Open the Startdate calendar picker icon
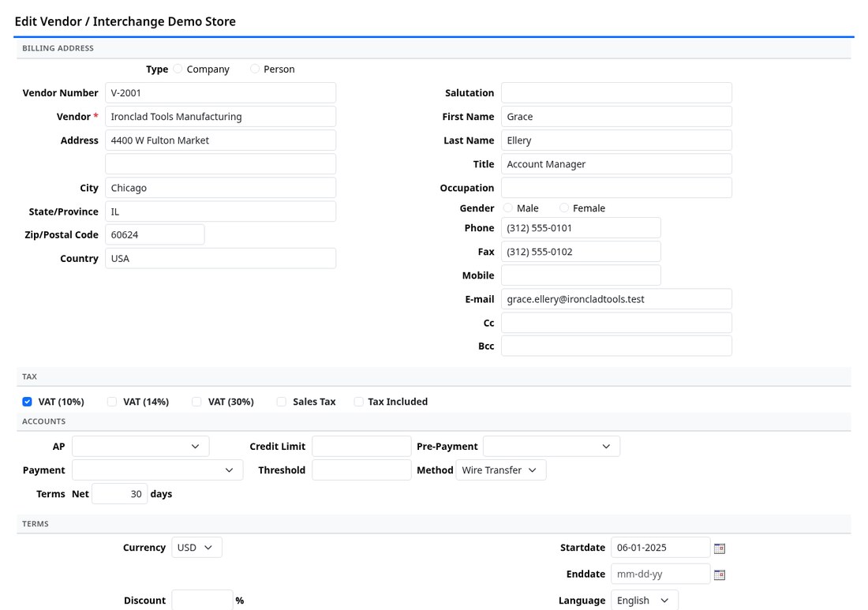 click(x=719, y=548)
